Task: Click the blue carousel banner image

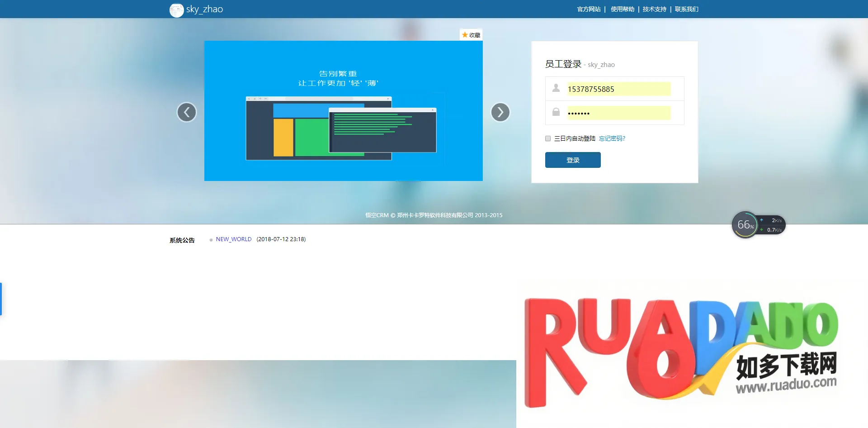Action: point(343,111)
